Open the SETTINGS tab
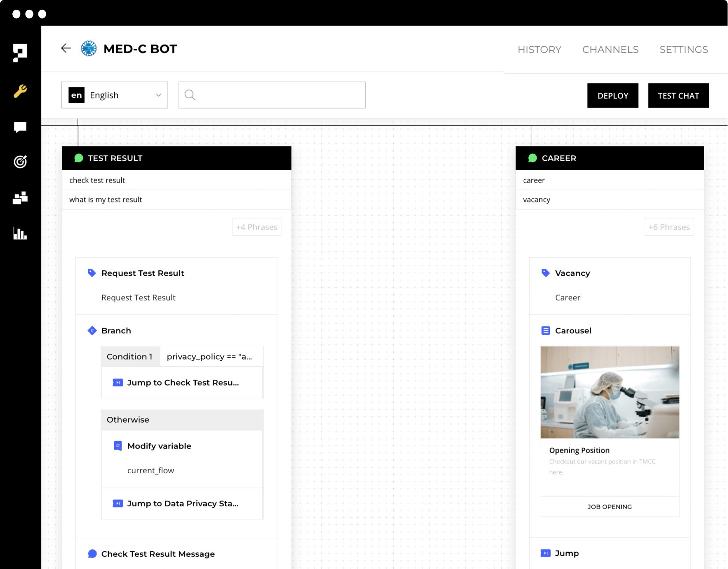This screenshot has height=569, width=728. click(x=683, y=50)
